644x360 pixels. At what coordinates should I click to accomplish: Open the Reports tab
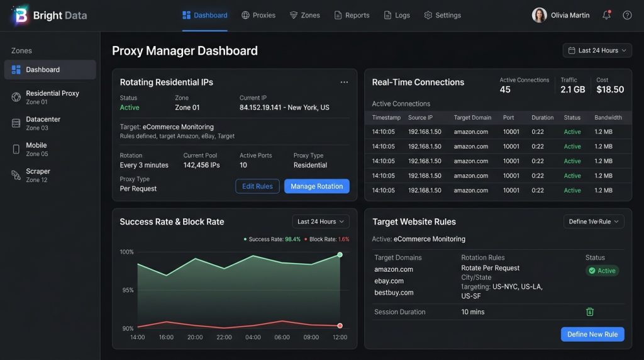point(352,15)
